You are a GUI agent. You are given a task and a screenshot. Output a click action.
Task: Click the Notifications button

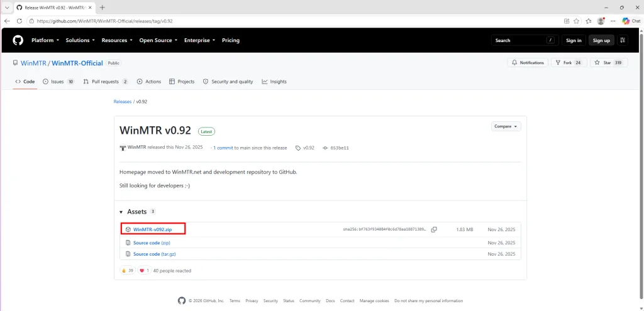528,63
